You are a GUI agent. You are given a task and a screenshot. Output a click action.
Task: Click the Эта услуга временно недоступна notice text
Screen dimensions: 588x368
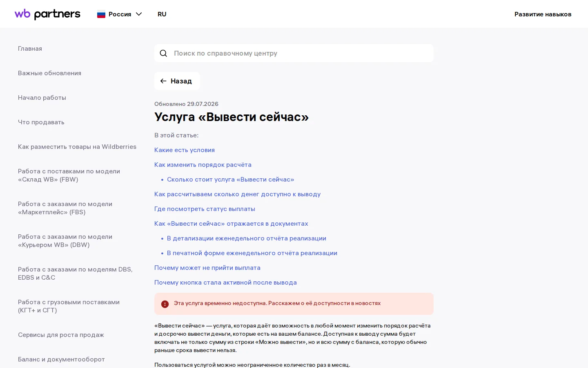tap(277, 303)
